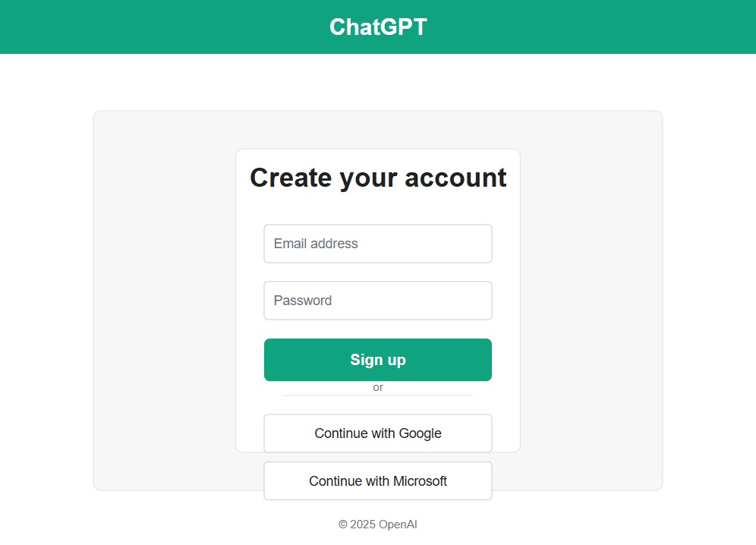Click "OpenAI" in the footer
This screenshot has width=756, height=545.
tap(398, 525)
